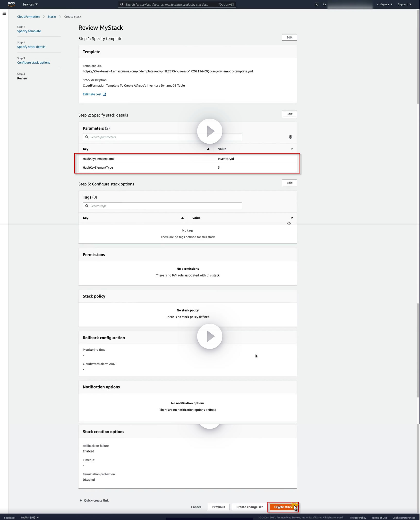420x520 pixels.
Task: Cancel the stack creation
Action: (x=196, y=507)
